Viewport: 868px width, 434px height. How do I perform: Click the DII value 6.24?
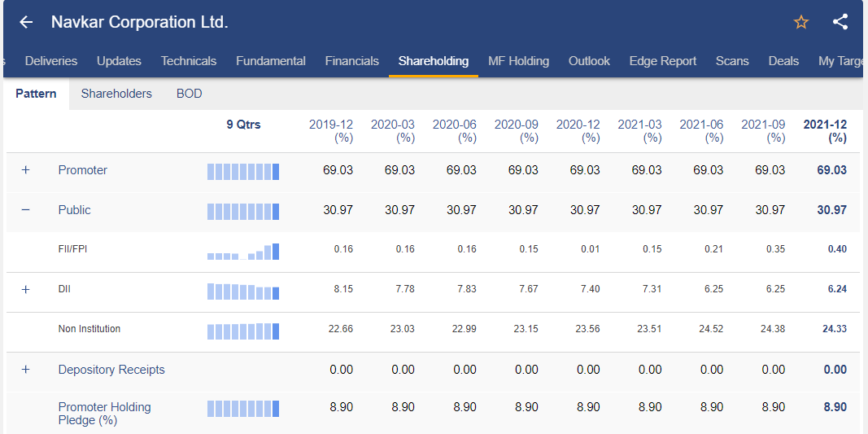point(838,289)
